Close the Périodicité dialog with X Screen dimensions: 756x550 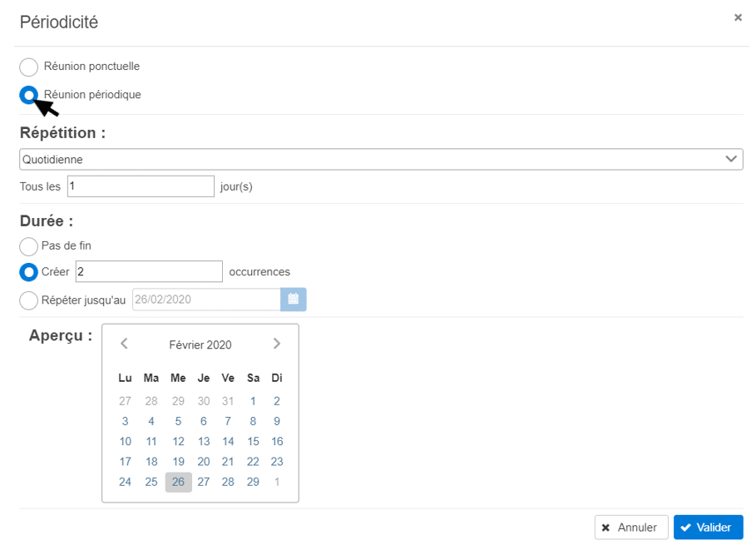738,17
